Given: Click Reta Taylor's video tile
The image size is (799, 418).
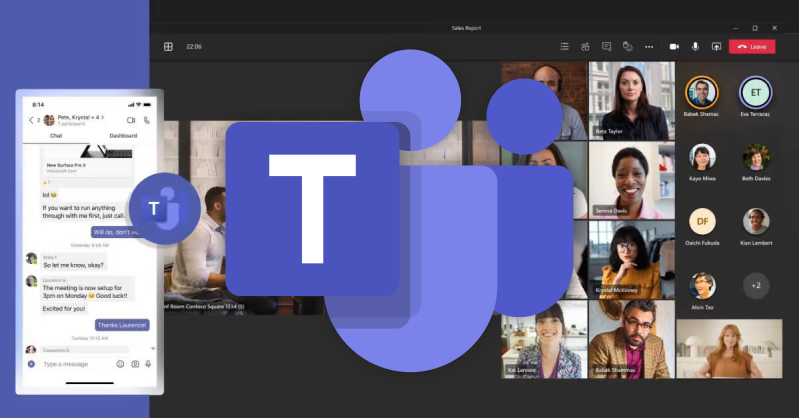Looking at the screenshot, I should point(632,100).
